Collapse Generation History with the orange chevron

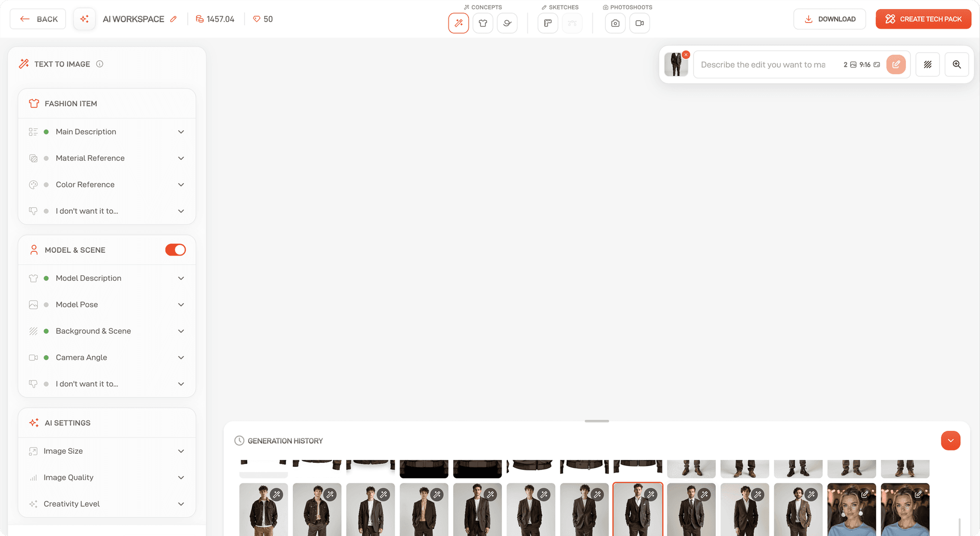click(950, 441)
